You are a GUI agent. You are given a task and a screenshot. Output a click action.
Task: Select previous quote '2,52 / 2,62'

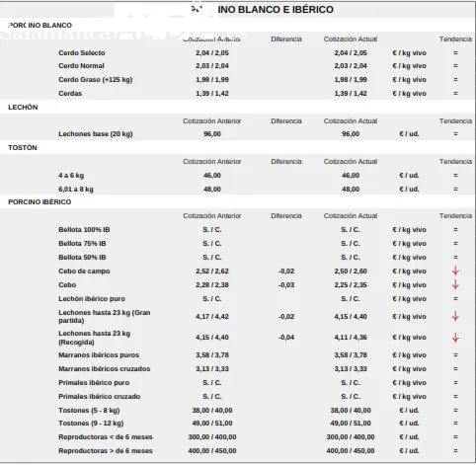coord(212,271)
